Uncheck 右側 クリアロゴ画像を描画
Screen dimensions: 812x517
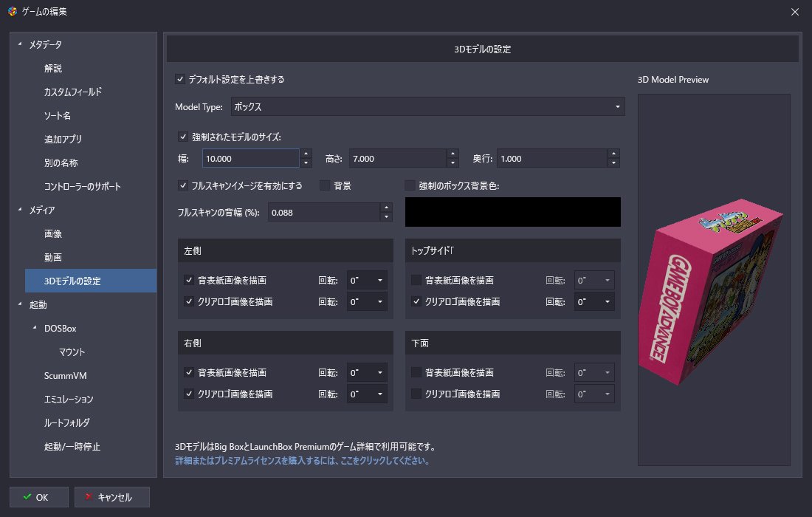(189, 394)
